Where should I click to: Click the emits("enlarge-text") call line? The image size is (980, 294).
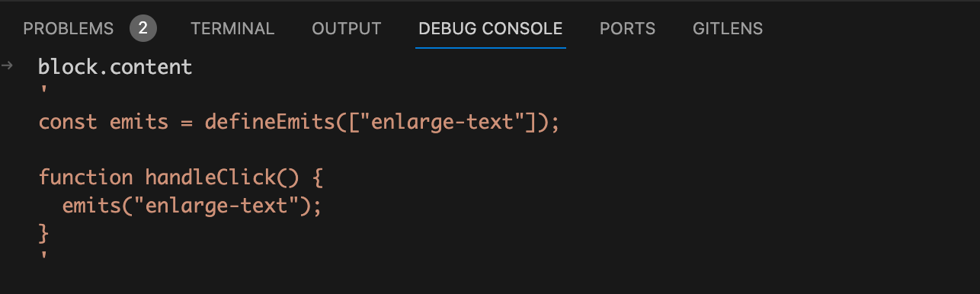point(192,206)
